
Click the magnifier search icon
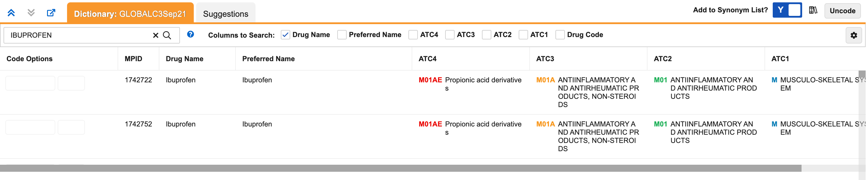pos(167,35)
